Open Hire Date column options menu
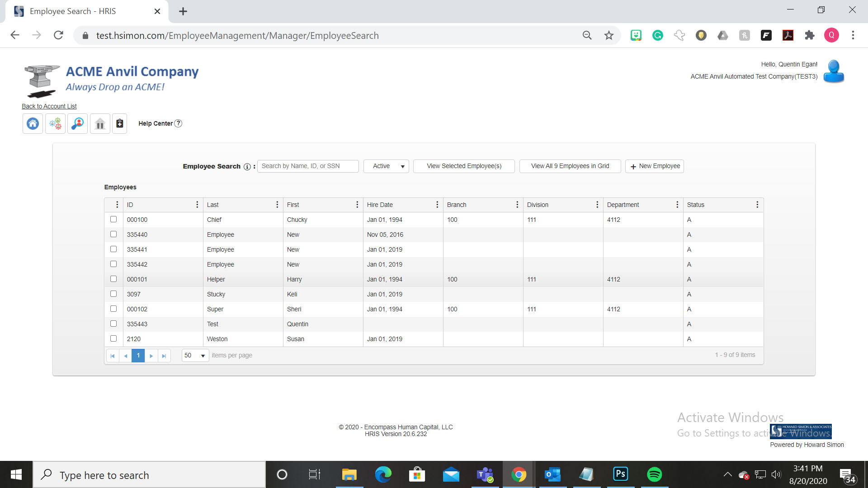Image resolution: width=868 pixels, height=488 pixels. (437, 205)
